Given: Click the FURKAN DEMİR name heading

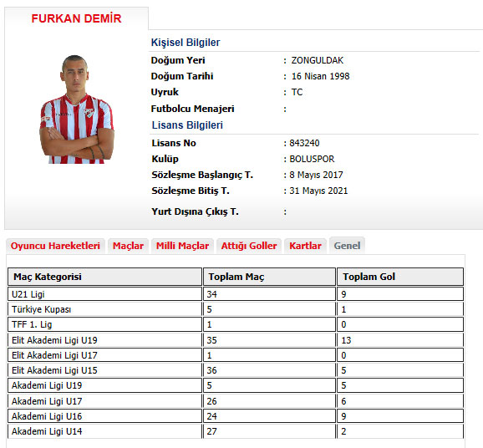Looking at the screenshot, I should coord(76,18).
